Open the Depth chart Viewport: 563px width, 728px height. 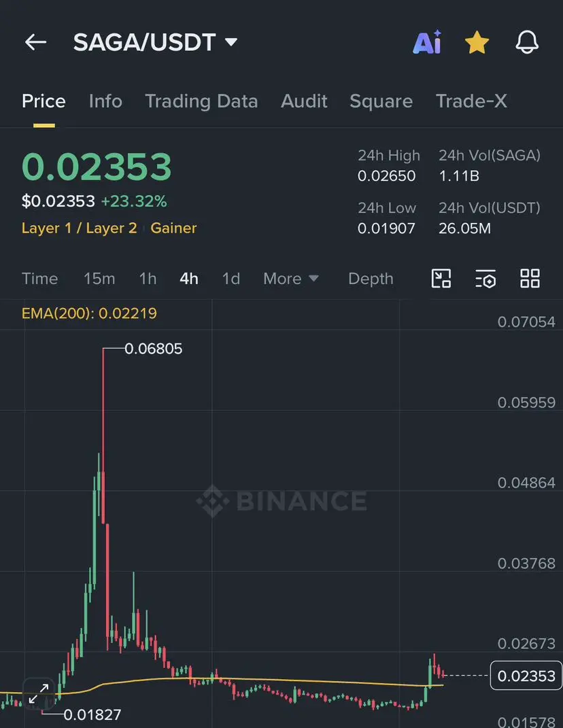point(371,279)
